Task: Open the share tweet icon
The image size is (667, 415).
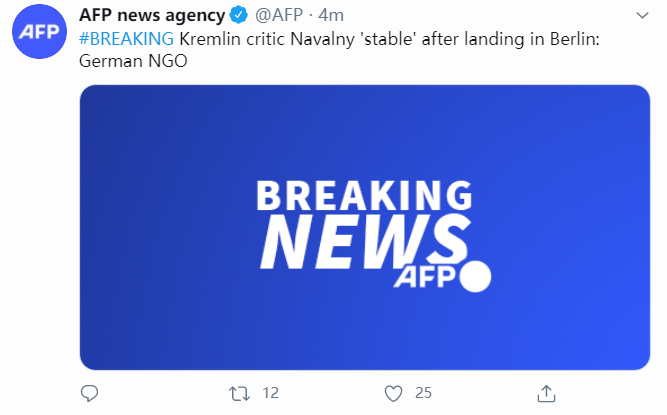Action: (x=546, y=392)
